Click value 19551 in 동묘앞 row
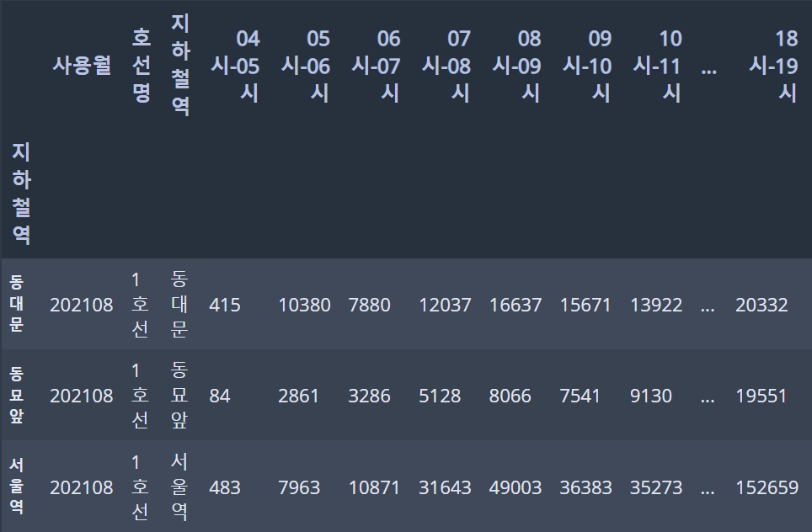 [x=761, y=396]
